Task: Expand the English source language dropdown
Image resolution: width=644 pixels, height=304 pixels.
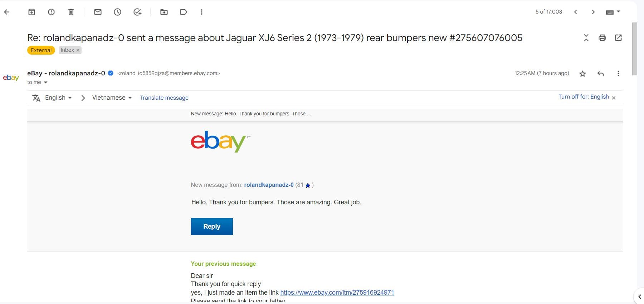Action: point(58,98)
